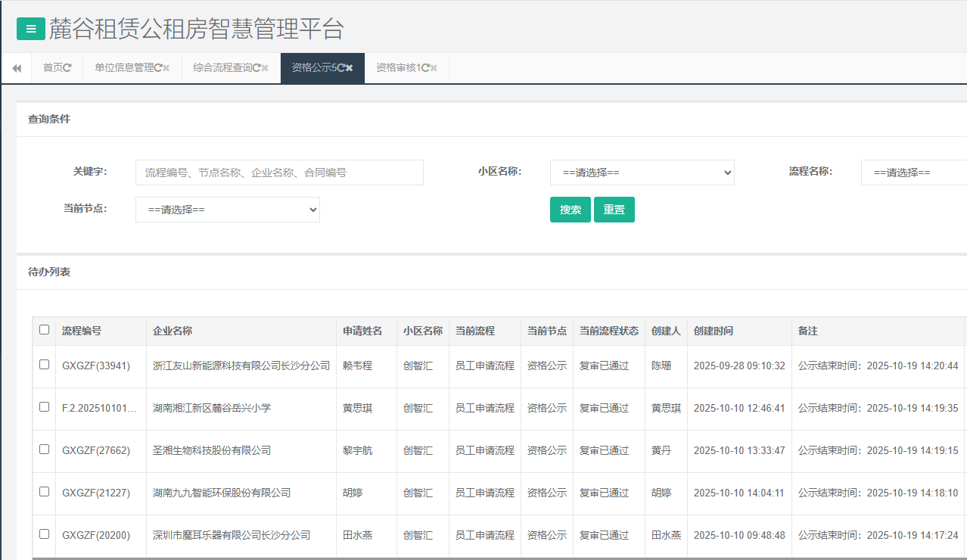Click into the 关键字 search input field
967x560 pixels.
(279, 173)
